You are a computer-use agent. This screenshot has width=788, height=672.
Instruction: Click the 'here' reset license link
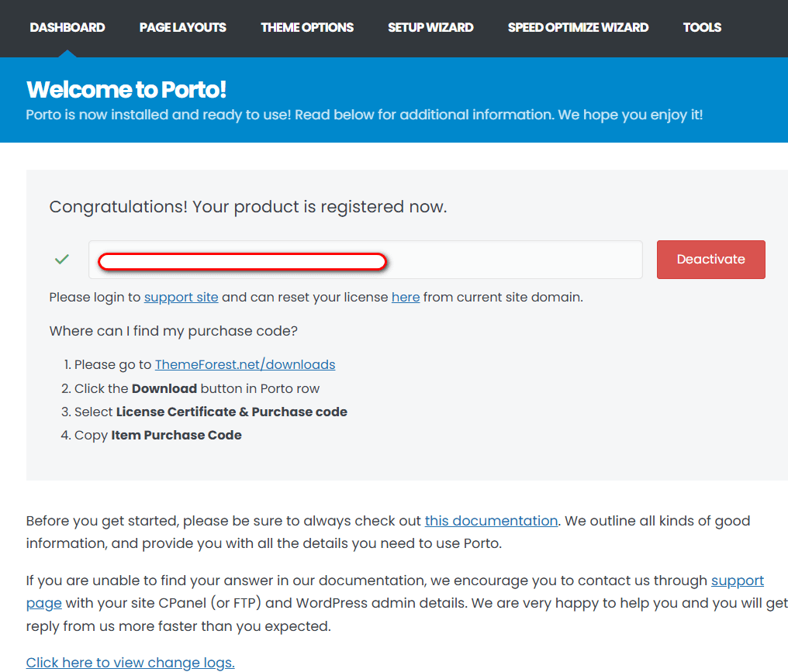point(406,298)
